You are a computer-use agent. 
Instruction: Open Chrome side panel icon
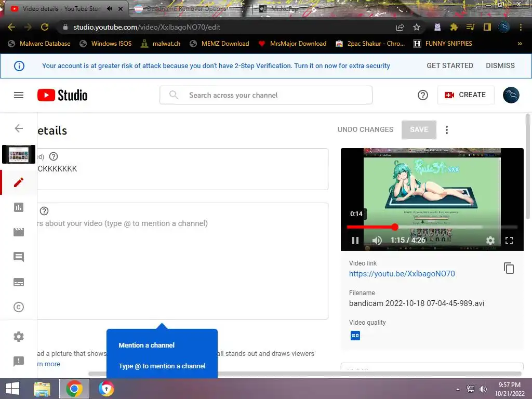[x=487, y=27]
